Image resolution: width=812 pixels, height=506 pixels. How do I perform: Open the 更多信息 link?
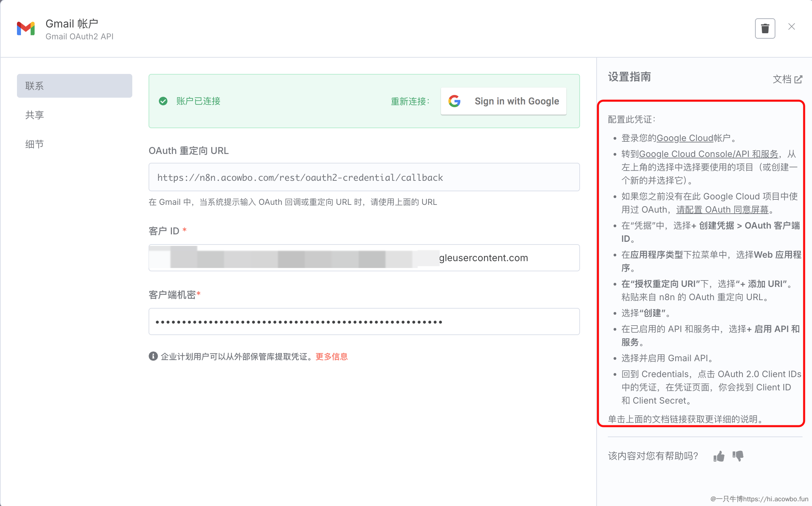(x=331, y=356)
